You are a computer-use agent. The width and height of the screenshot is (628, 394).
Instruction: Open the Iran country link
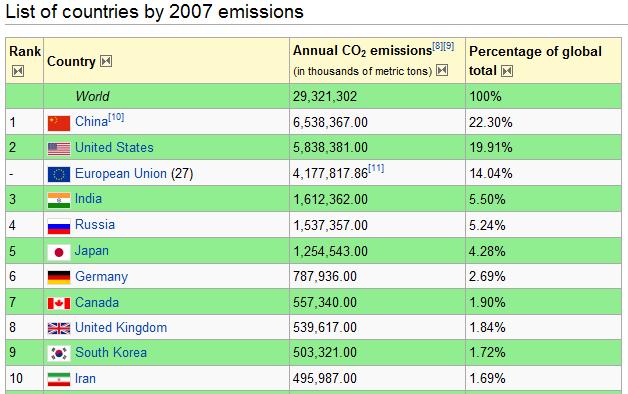(85, 378)
